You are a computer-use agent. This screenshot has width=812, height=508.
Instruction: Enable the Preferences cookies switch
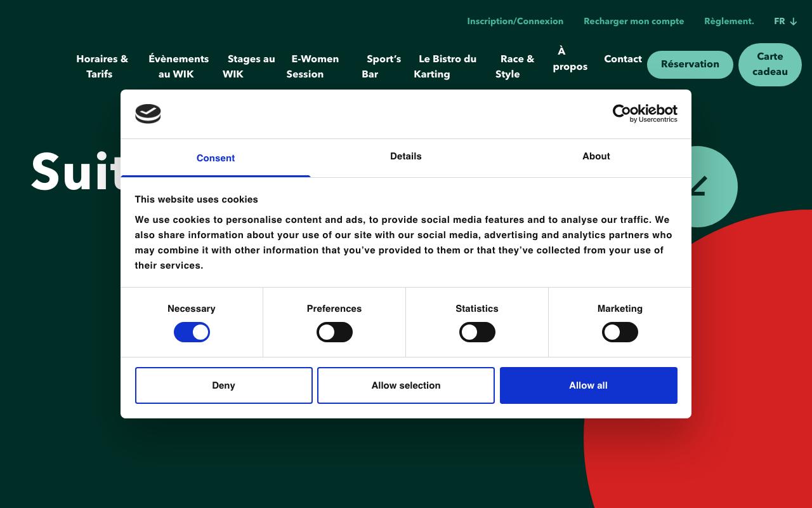pyautogui.click(x=334, y=332)
